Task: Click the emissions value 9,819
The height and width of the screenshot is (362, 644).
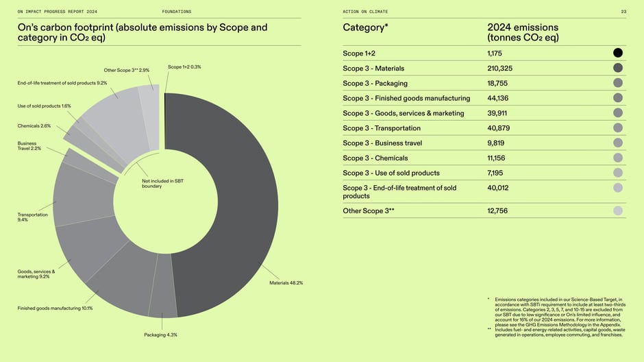Action: pos(496,143)
